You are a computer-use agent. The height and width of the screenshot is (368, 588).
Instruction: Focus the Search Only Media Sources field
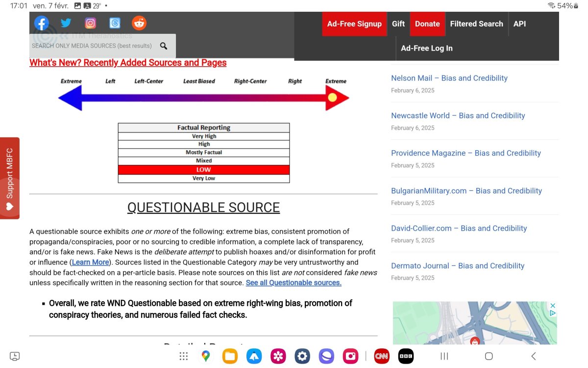point(92,46)
